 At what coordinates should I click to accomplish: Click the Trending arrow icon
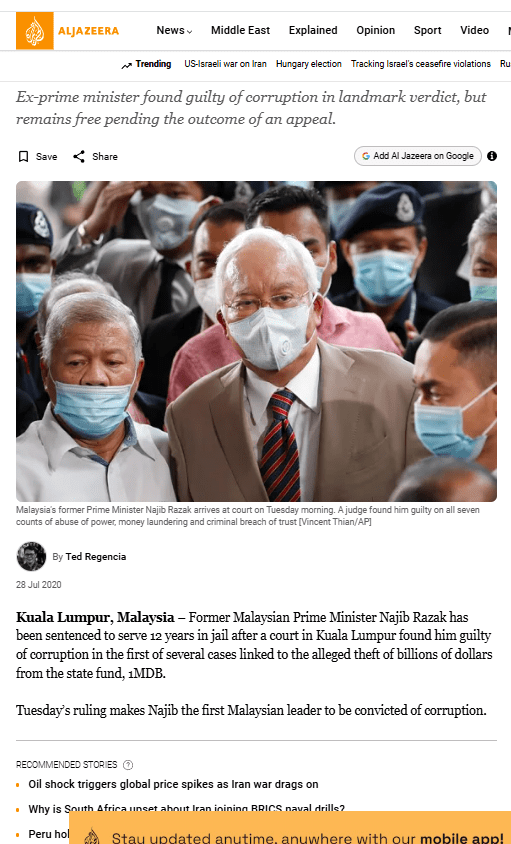[x=127, y=65]
